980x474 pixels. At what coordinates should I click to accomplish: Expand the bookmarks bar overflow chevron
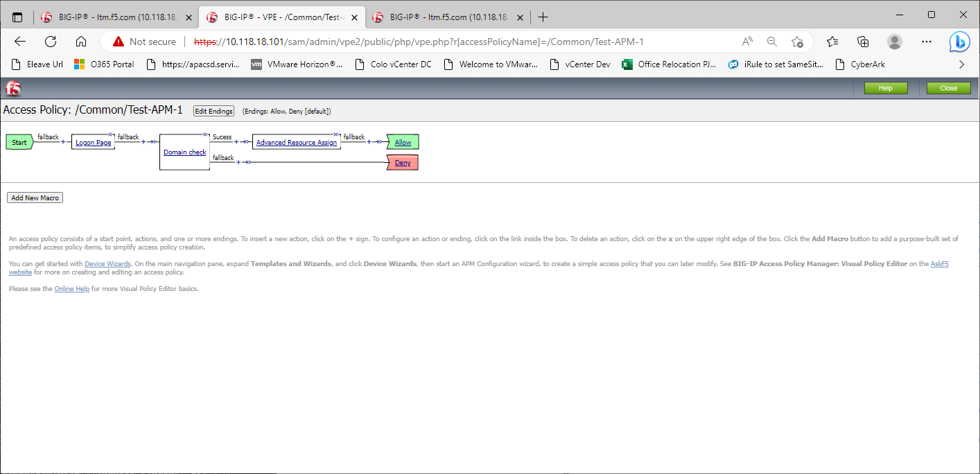click(x=961, y=64)
